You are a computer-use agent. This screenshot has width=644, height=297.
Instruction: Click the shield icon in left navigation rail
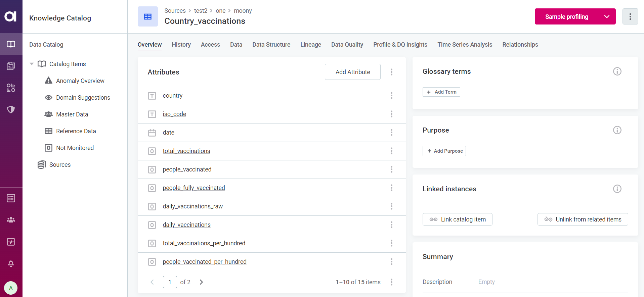(x=11, y=109)
